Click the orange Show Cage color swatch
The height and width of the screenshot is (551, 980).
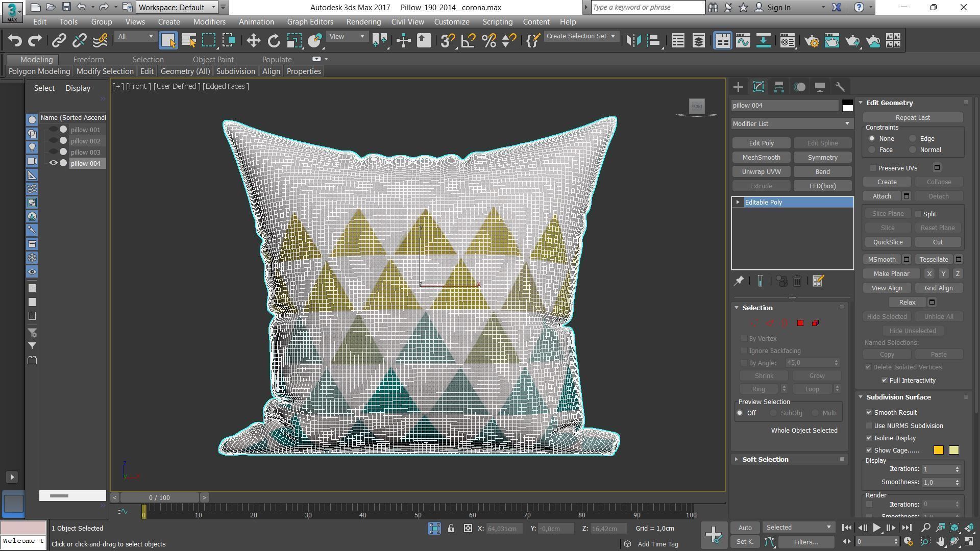(938, 450)
